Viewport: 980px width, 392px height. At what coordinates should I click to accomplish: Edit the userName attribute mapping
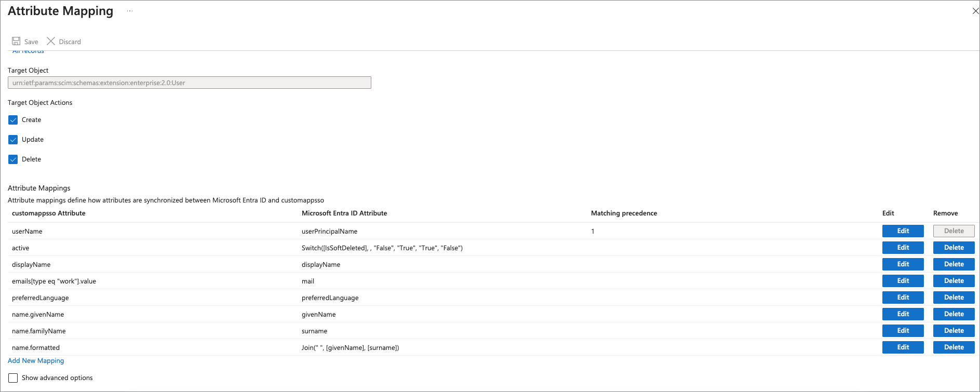coord(903,231)
